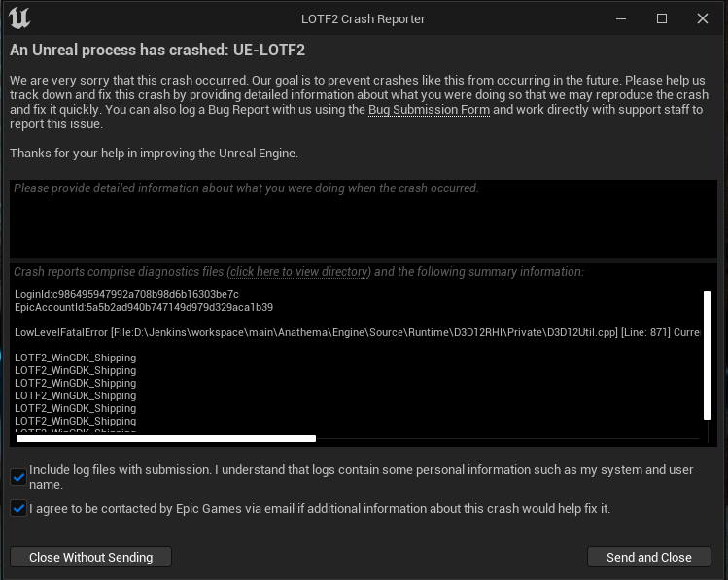The width and height of the screenshot is (728, 580).
Task: Open the Bug Submission Form link
Action: [x=428, y=110]
